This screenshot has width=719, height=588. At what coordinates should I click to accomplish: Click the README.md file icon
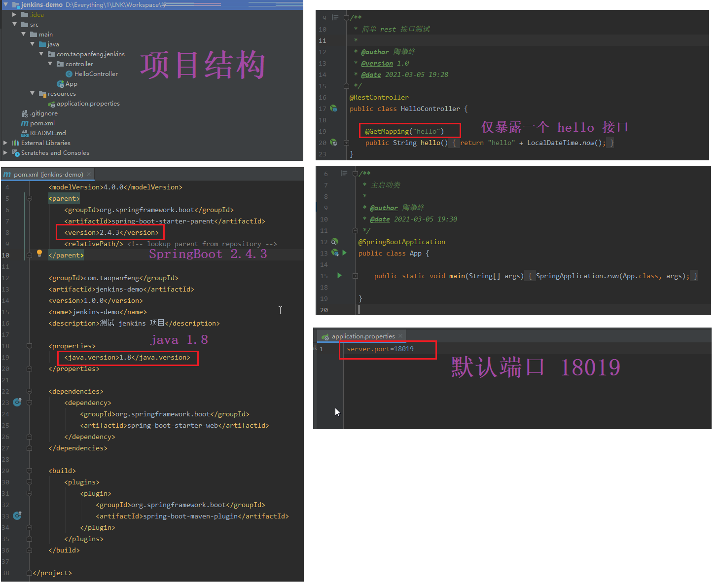[x=25, y=133]
